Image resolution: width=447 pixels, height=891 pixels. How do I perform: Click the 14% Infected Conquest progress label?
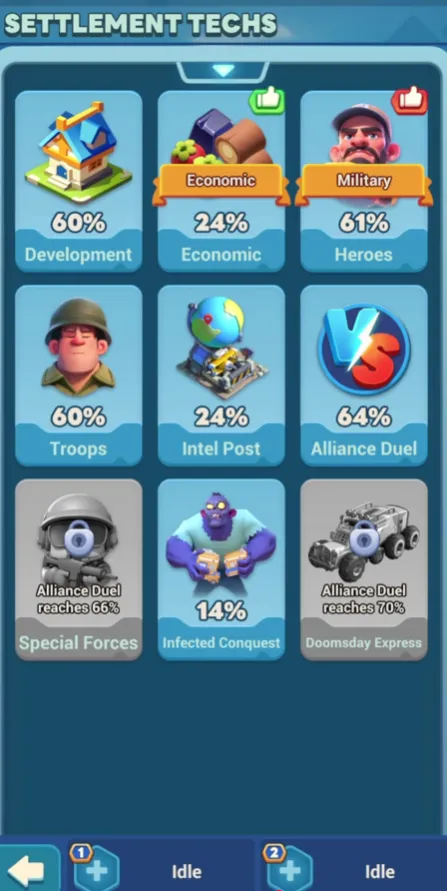[x=222, y=612]
